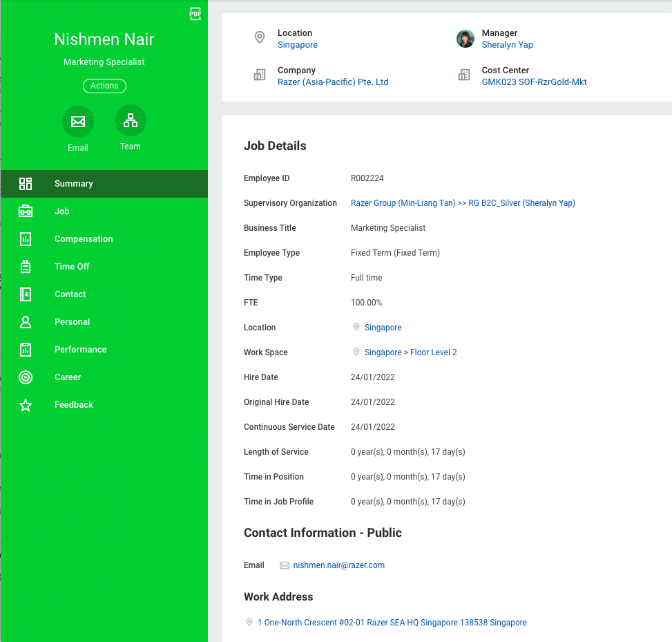This screenshot has width=672, height=642.
Task: Click the Employee ID value R002224
Action: 367,178
